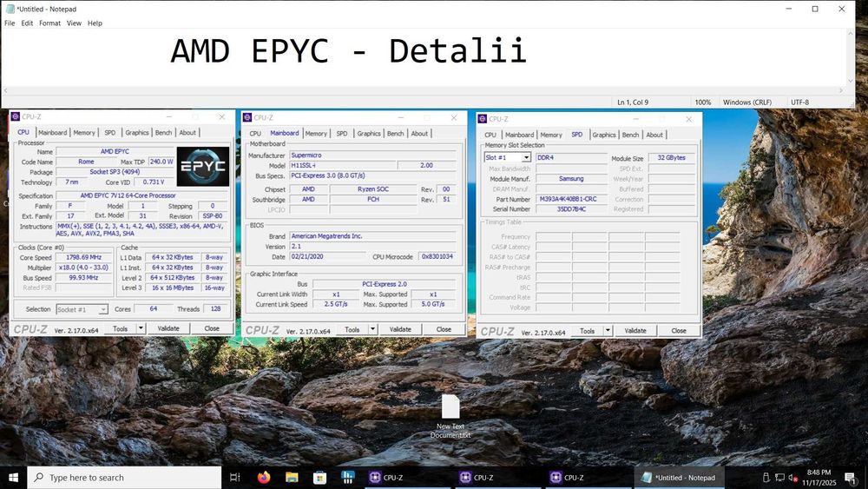
Task: Click the 0x8301034 CPU microcode value
Action: (x=437, y=256)
